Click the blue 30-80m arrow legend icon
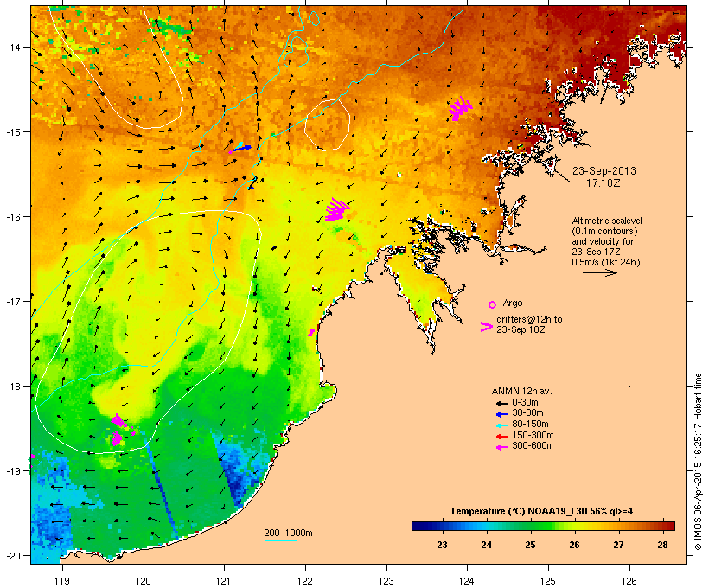The image size is (709, 588). tap(501, 414)
